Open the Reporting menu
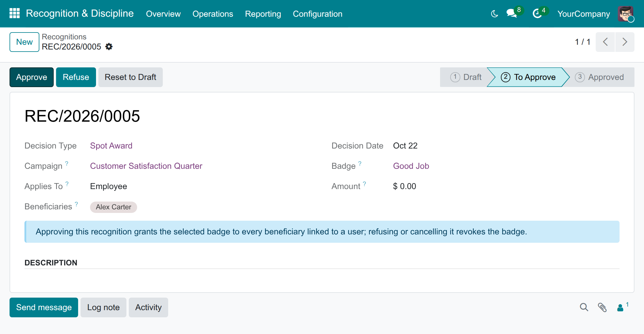The width and height of the screenshot is (644, 334). (x=263, y=14)
